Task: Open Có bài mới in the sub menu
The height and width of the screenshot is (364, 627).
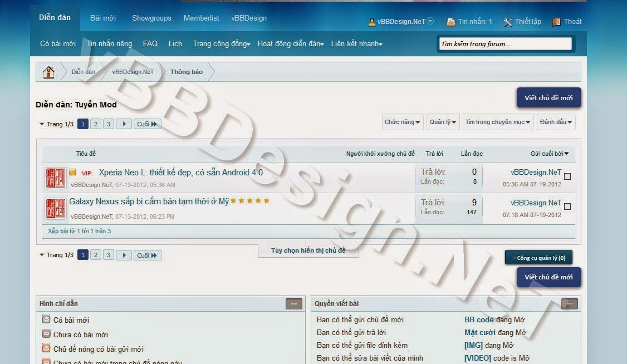Action: coord(57,44)
